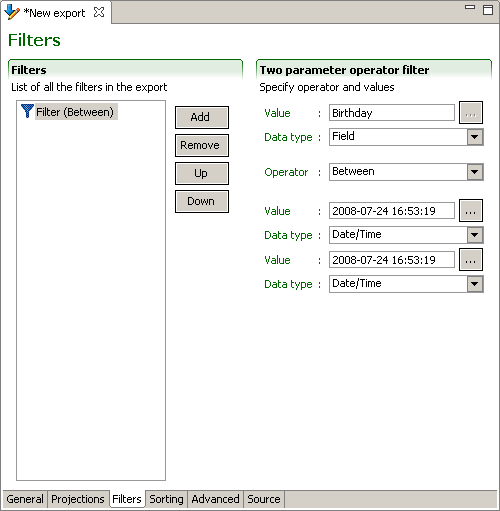Open browse button next to Birthday value
This screenshot has height=511, width=500.
point(471,113)
